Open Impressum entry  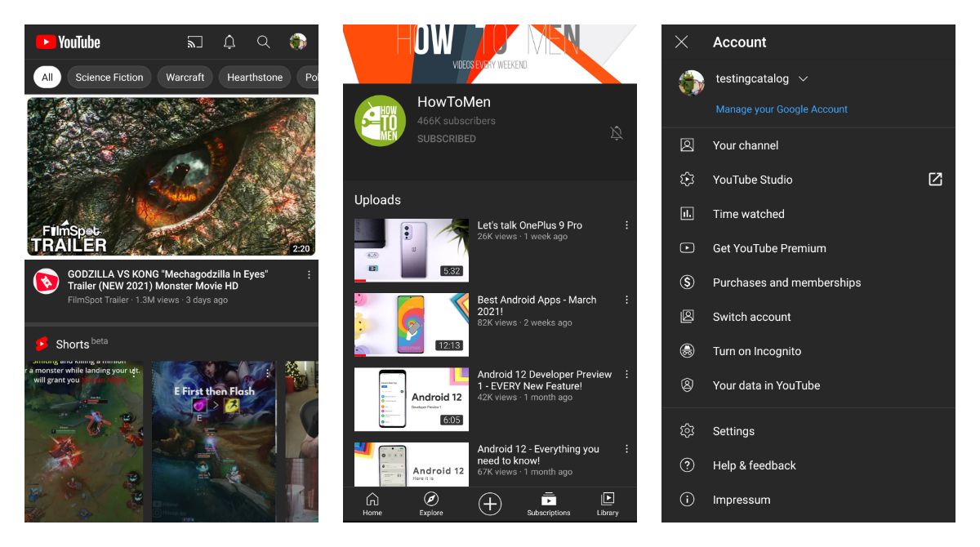808,500
